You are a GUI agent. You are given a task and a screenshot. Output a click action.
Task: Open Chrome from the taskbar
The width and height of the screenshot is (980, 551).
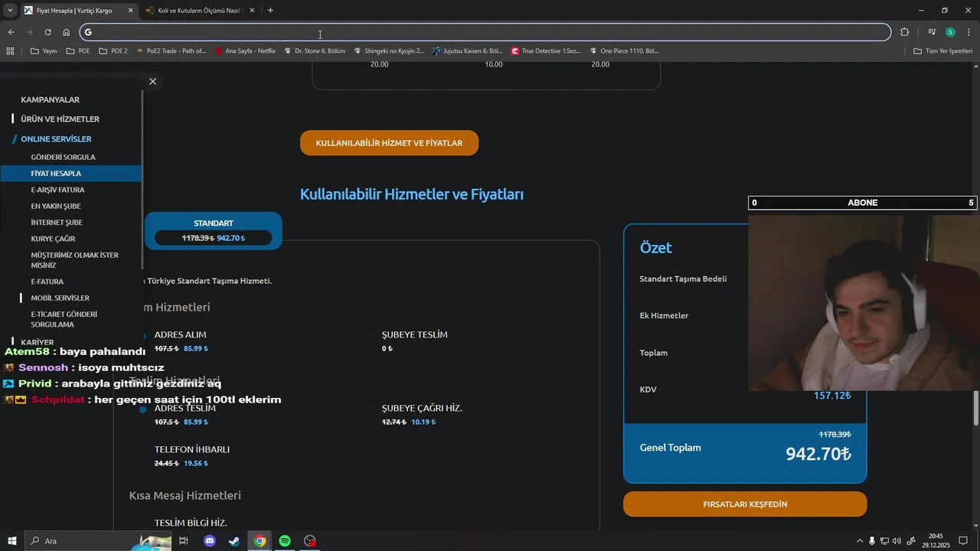tap(260, 541)
